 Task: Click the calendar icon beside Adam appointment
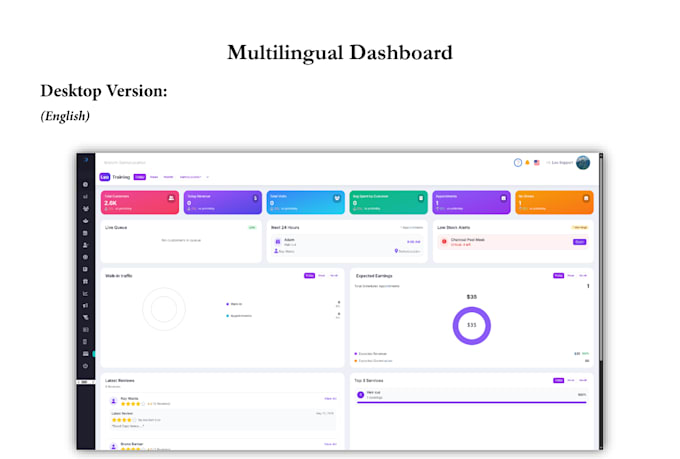coord(278,242)
